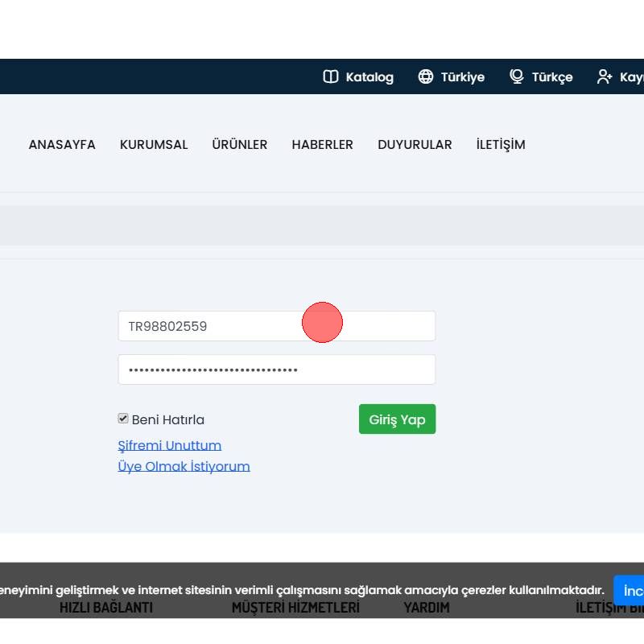Click the book icon beside Katalog
This screenshot has height=644, width=644.
click(x=330, y=76)
